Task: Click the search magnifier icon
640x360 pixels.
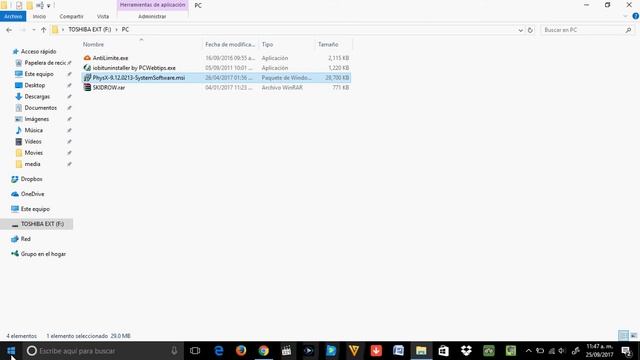Action: [629, 30]
